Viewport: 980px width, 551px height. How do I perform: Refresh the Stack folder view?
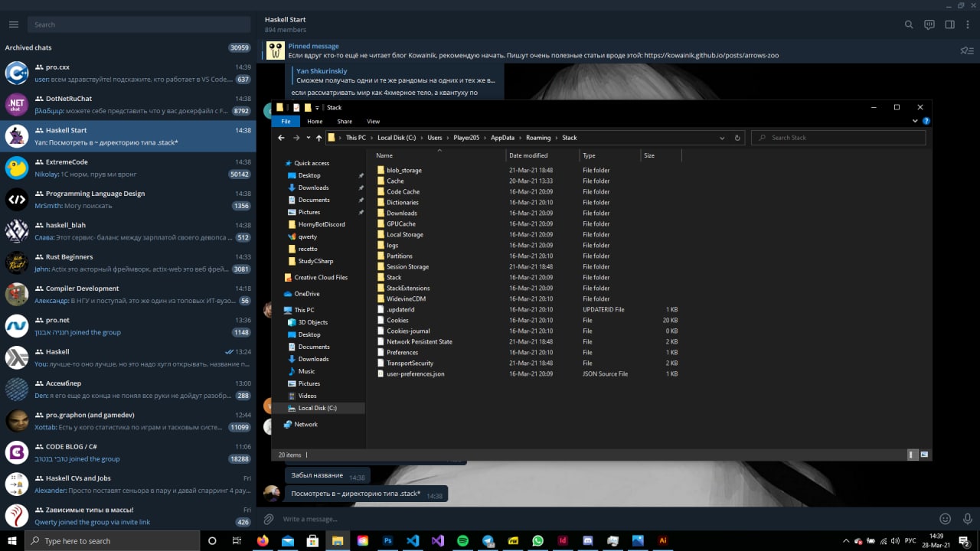click(737, 138)
